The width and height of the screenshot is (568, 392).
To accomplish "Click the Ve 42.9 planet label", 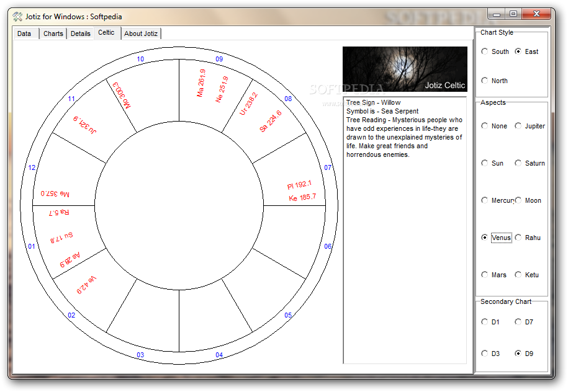I will pos(86,285).
